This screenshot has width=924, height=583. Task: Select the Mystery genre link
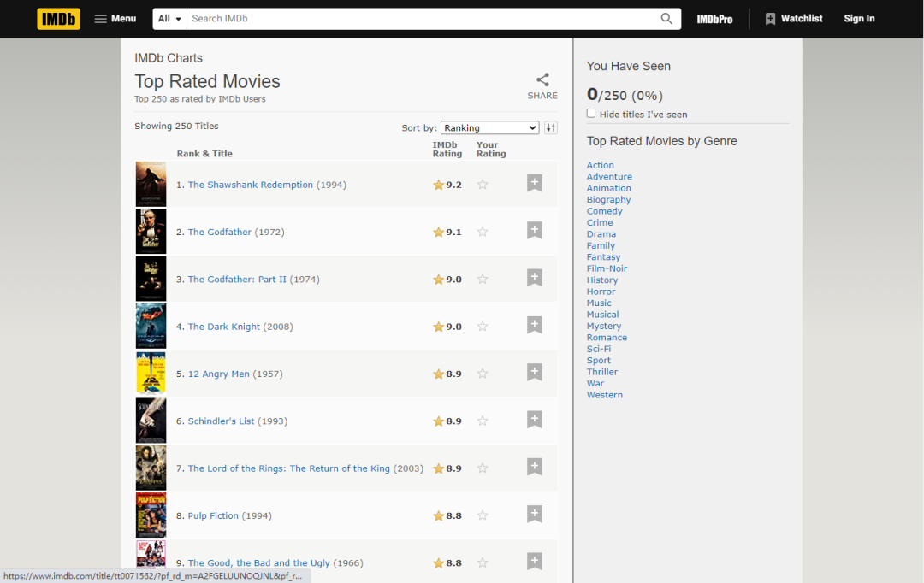coord(604,327)
